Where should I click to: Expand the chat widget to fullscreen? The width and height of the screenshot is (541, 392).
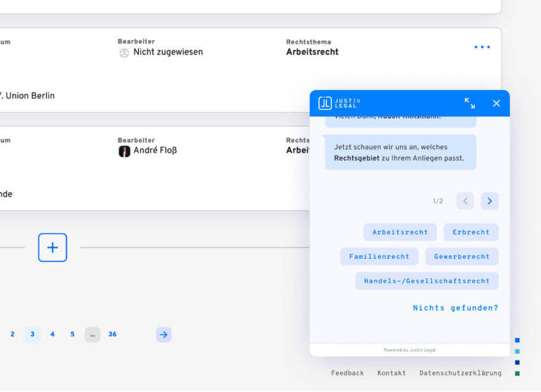tap(470, 103)
